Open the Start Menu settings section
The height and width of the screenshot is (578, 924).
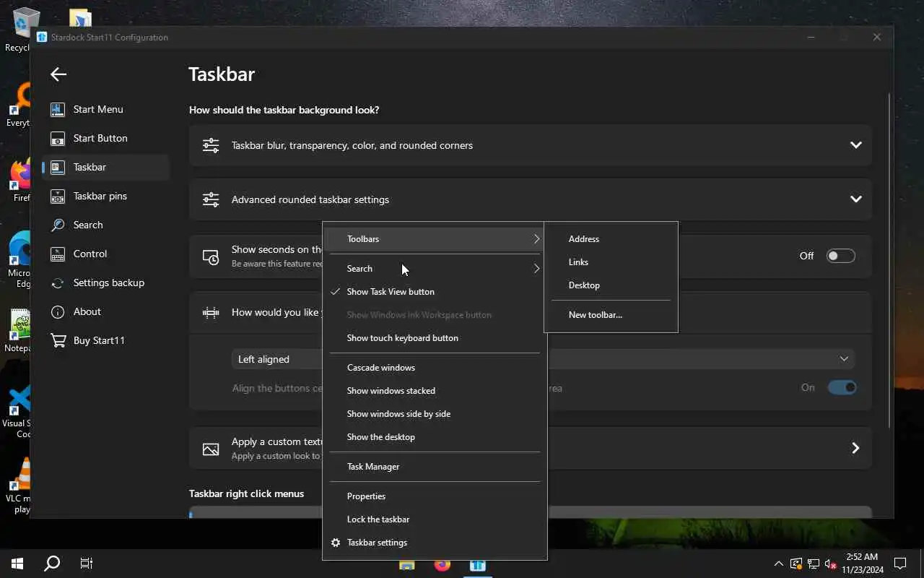(105, 109)
